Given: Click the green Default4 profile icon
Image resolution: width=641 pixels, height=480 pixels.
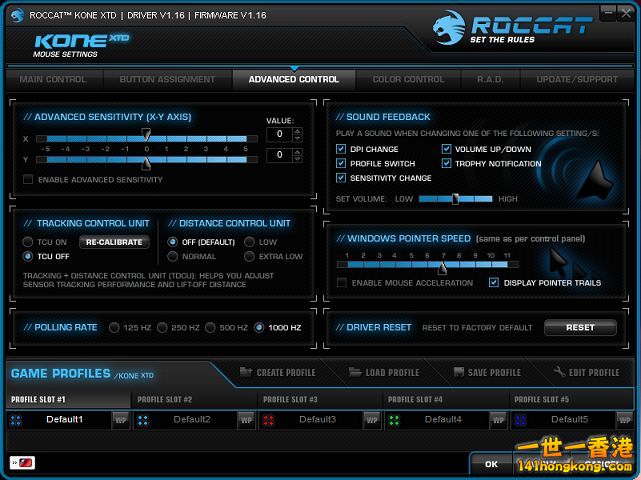Looking at the screenshot, I should 394,420.
